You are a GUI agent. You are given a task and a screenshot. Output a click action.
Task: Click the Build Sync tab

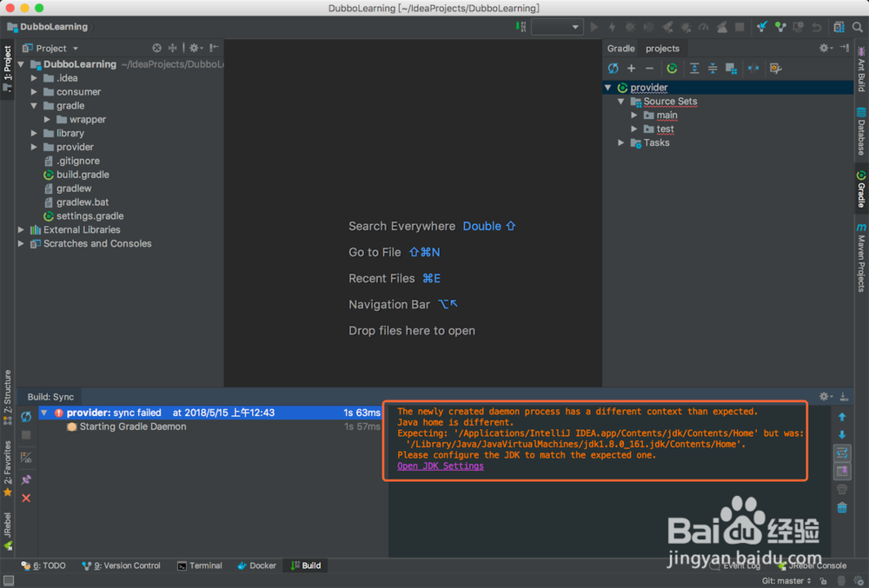pos(50,397)
